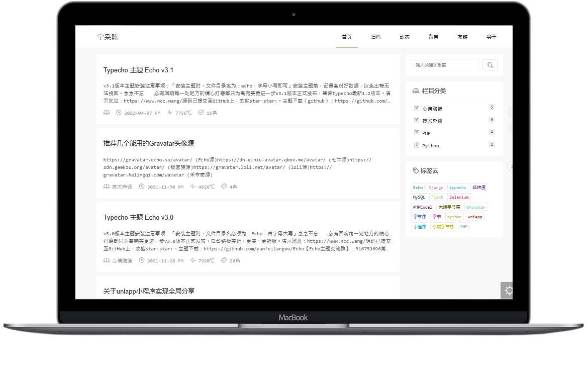Go to the 留言 page in navbar
Viewport: 588px width, 367px height.
pyautogui.click(x=433, y=37)
